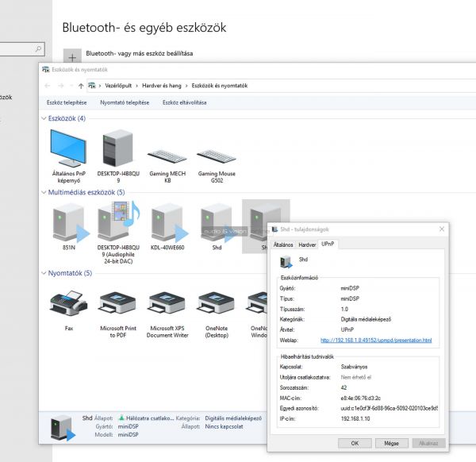This screenshot has width=476, height=462.
Task: Click the plus icon to add Bluetooth device
Action: click(72, 58)
